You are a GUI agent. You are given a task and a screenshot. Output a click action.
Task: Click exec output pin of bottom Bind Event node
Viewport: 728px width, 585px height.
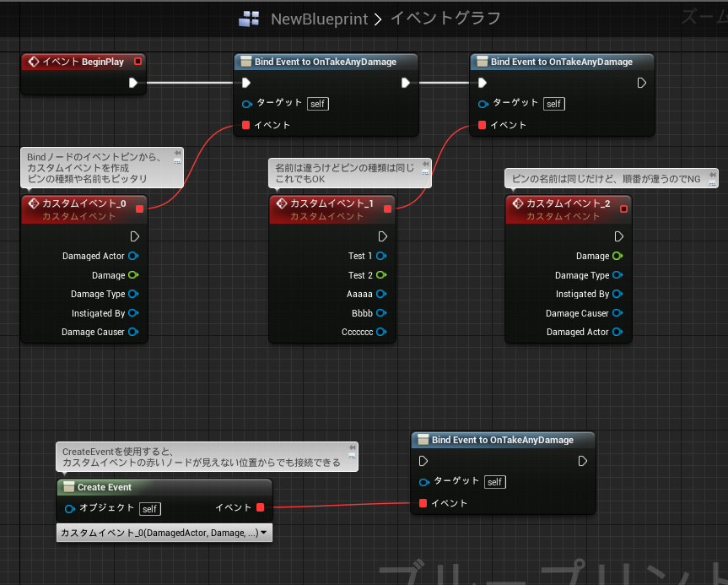pos(583,461)
